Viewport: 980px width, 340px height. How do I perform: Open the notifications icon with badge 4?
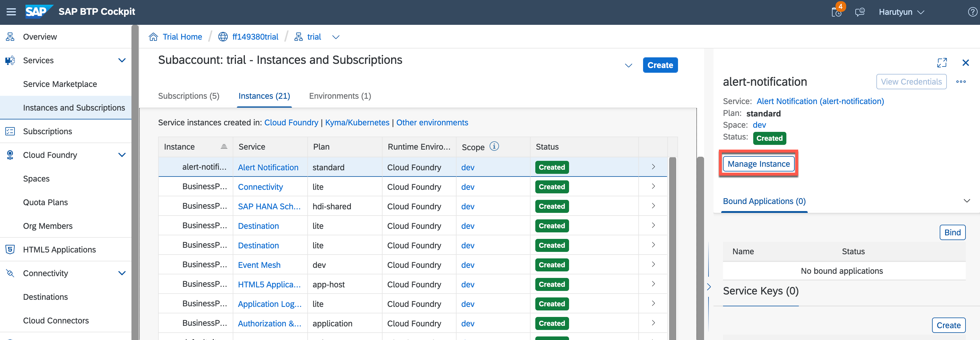click(837, 12)
